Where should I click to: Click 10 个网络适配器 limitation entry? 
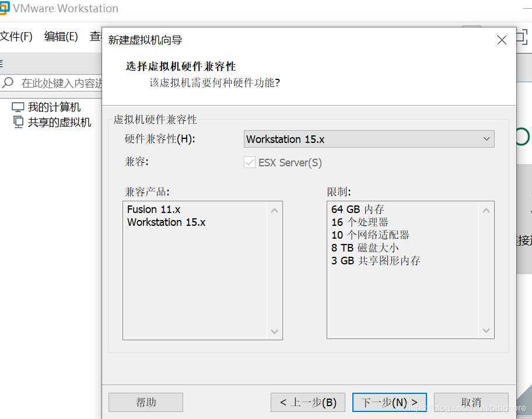pos(370,235)
